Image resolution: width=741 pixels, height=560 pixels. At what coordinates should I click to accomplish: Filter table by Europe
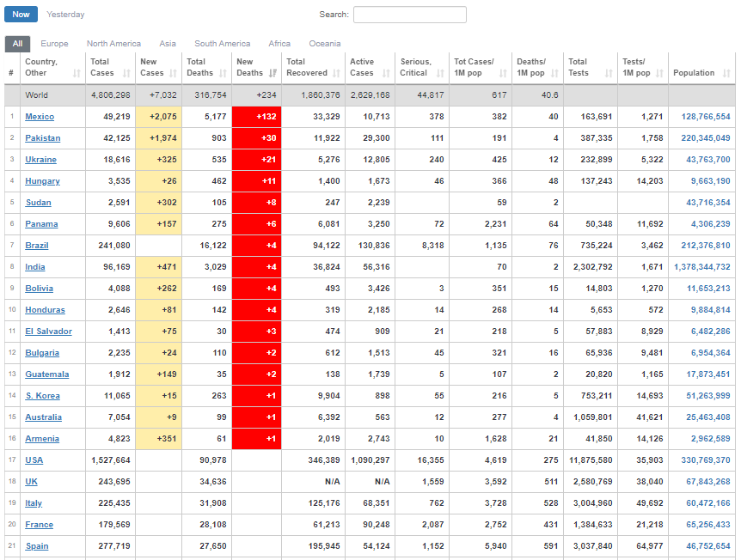coord(54,44)
